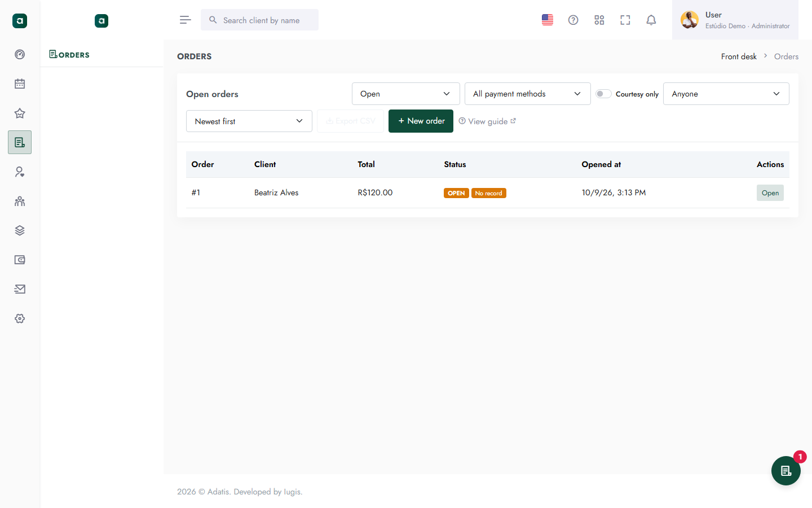The width and height of the screenshot is (812, 508).
Task: Open the dashboard gauge icon in sidebar
Action: click(x=20, y=55)
